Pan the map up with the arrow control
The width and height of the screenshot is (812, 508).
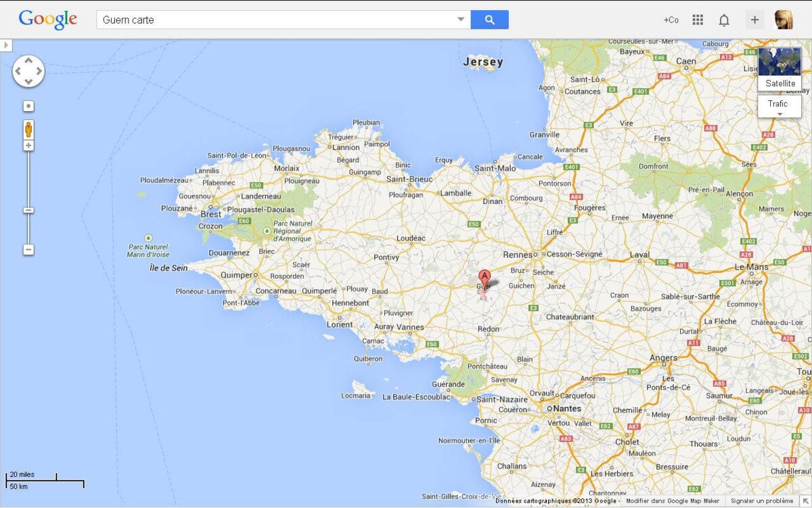(28, 60)
